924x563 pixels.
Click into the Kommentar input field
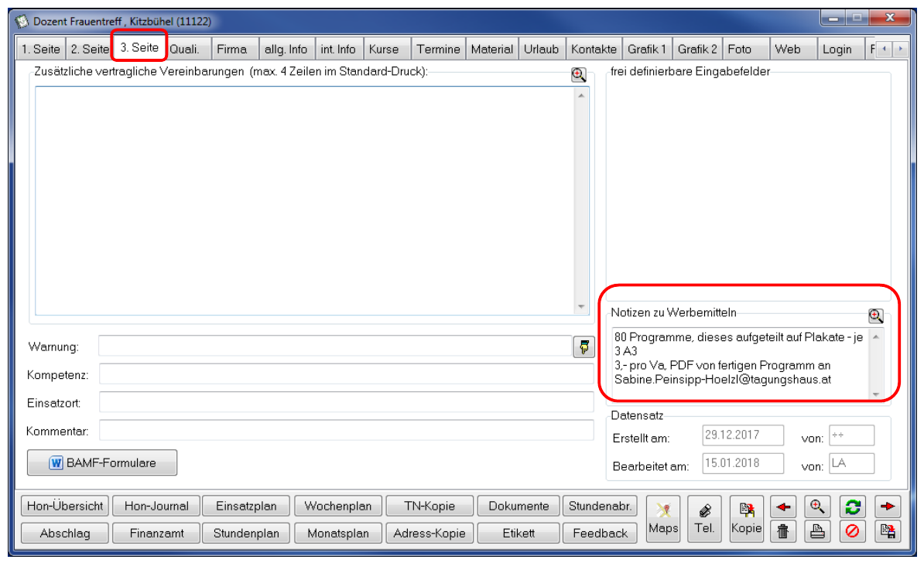(x=347, y=431)
